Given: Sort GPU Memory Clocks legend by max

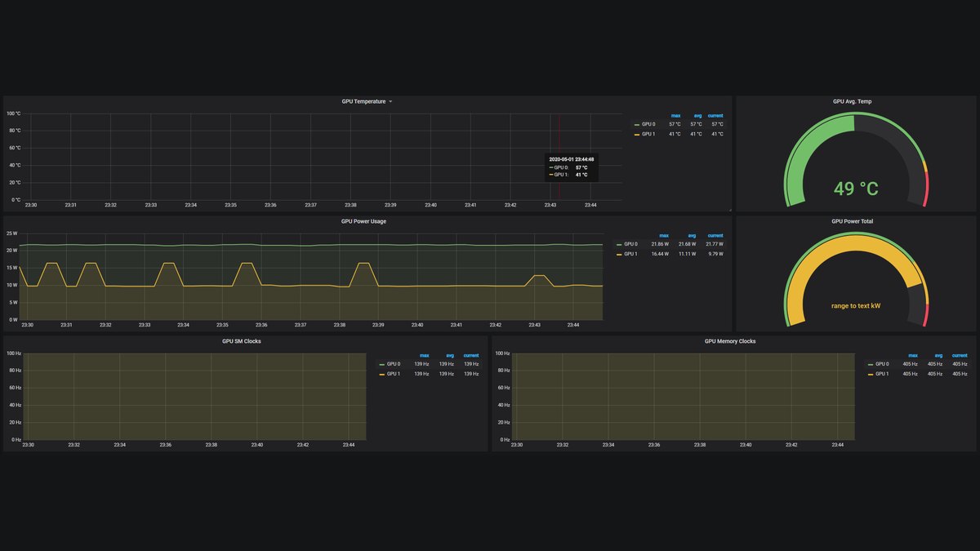Looking at the screenshot, I should click(x=913, y=356).
